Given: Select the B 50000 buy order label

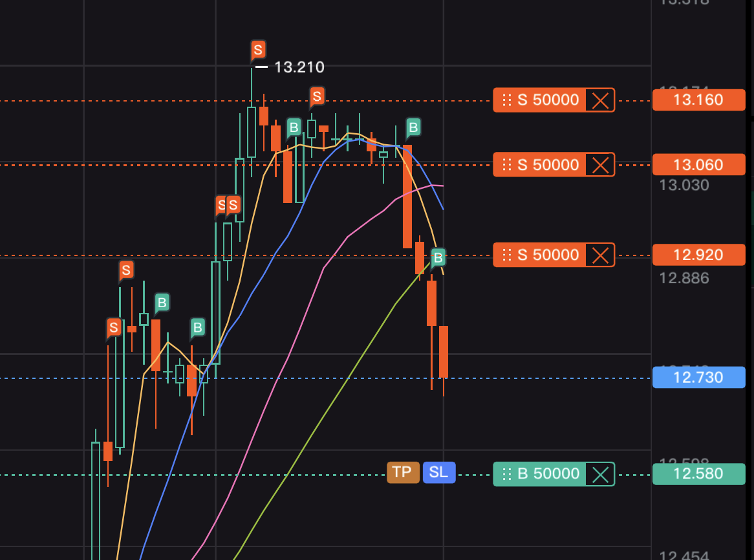Looking at the screenshot, I should point(548,474).
